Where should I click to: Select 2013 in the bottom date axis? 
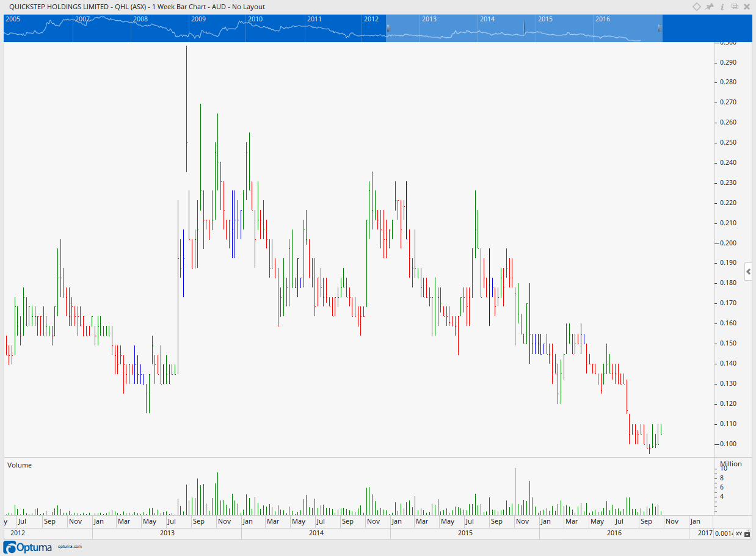(167, 533)
